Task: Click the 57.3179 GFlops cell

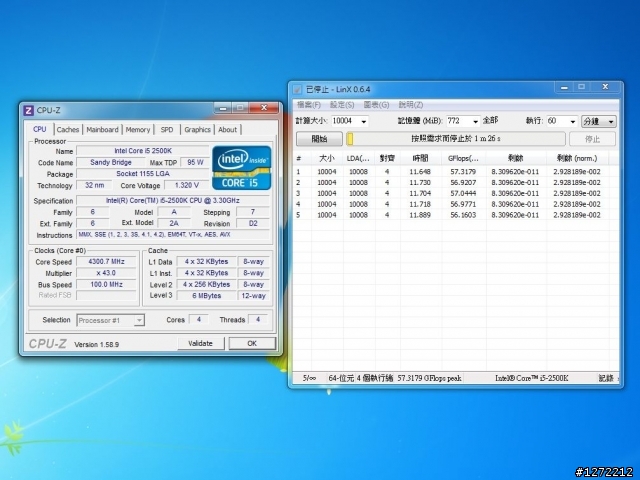Action: click(463, 172)
